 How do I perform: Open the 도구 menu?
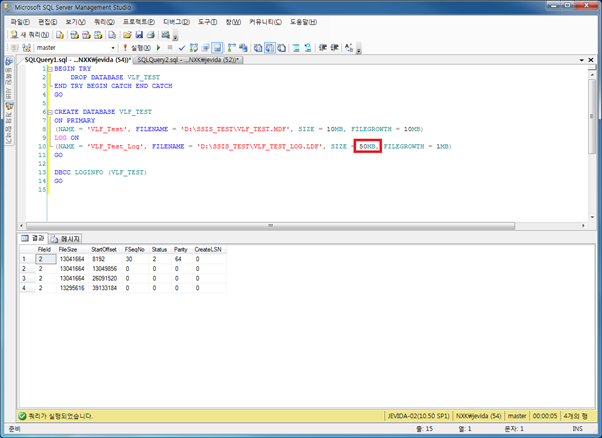pyautogui.click(x=207, y=22)
